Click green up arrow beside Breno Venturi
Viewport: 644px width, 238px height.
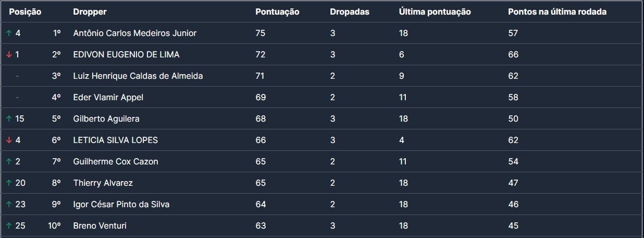(9, 225)
